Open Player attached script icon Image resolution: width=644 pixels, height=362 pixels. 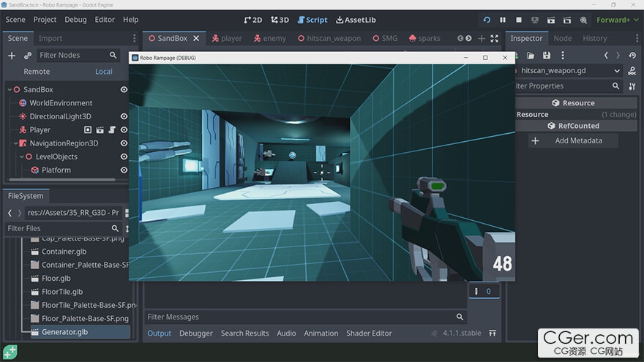pos(112,130)
